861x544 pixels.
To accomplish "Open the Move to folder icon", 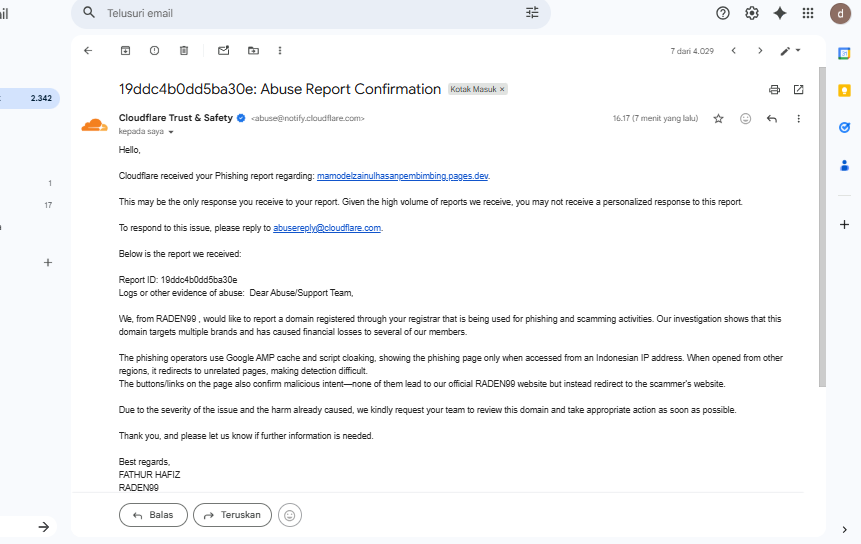I will point(253,51).
